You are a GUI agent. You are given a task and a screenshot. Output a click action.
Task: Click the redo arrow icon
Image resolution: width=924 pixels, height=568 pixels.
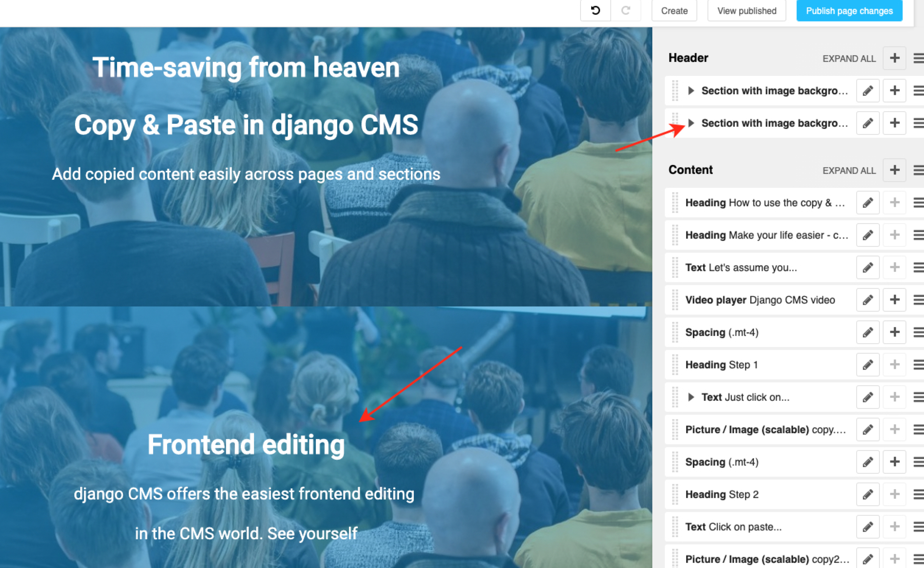click(x=625, y=11)
